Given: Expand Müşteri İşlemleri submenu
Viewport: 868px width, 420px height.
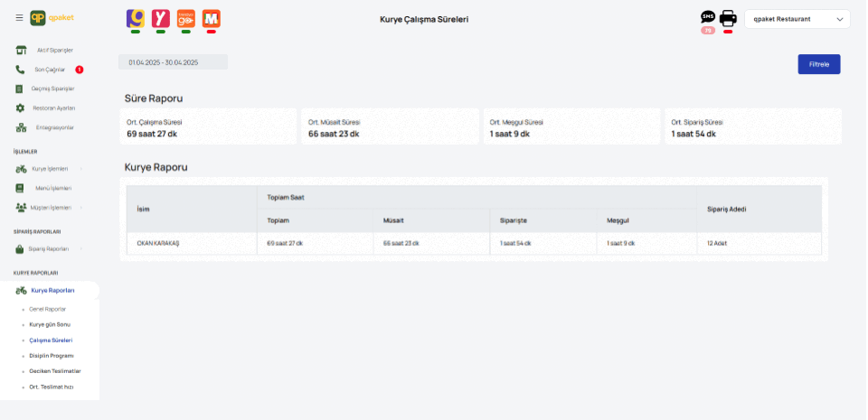Looking at the screenshot, I should (50, 207).
